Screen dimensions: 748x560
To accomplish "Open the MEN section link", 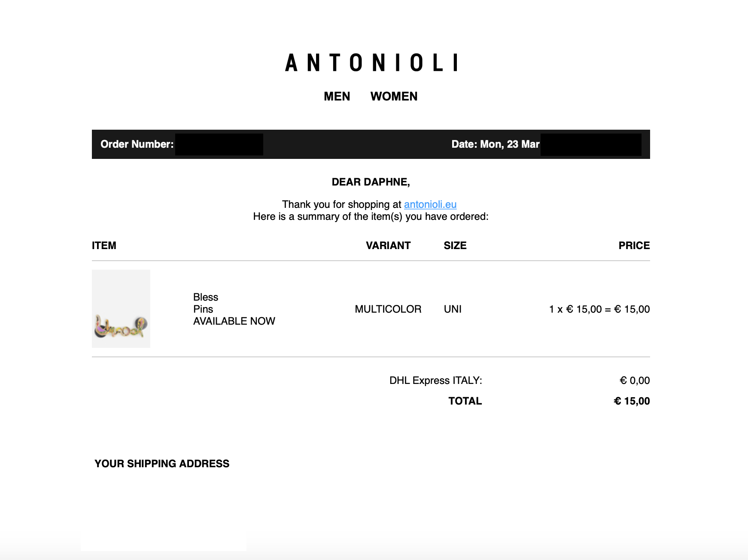I will pos(337,96).
